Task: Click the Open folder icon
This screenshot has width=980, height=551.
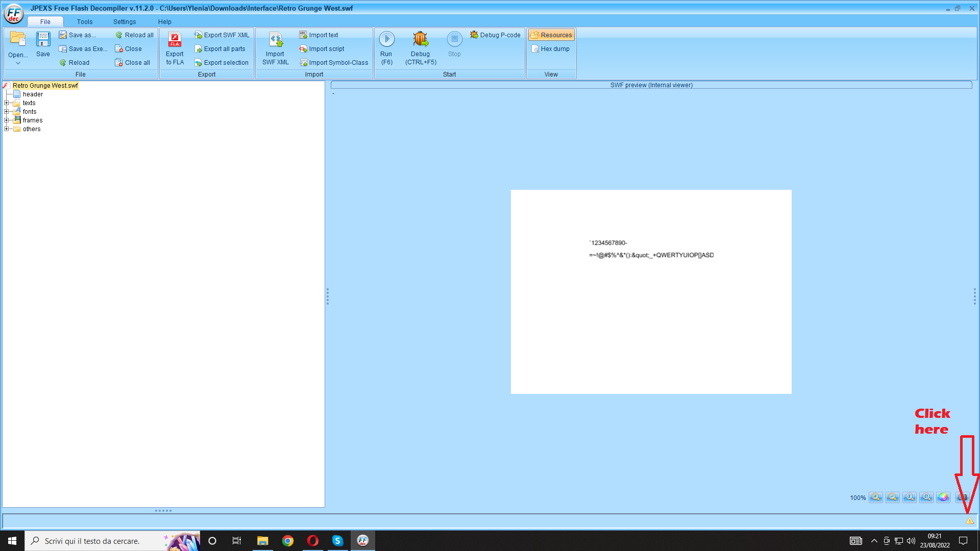Action: (18, 39)
